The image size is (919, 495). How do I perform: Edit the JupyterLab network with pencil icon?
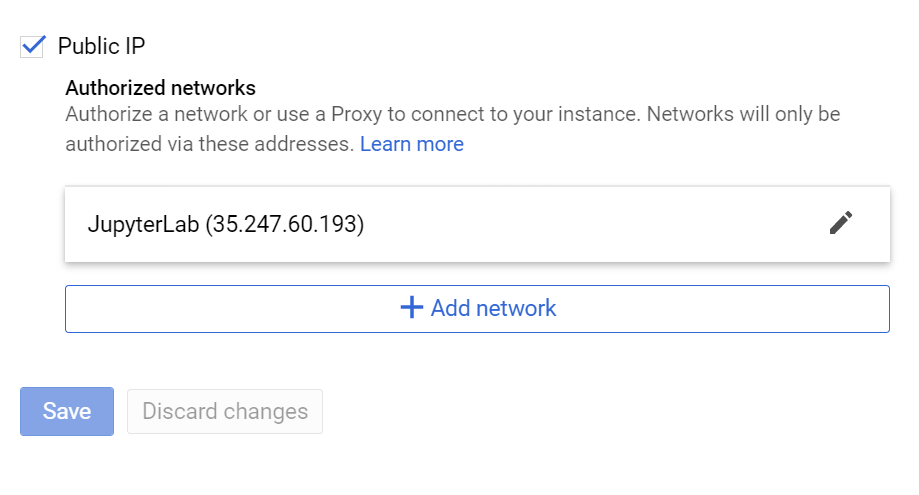click(x=840, y=223)
